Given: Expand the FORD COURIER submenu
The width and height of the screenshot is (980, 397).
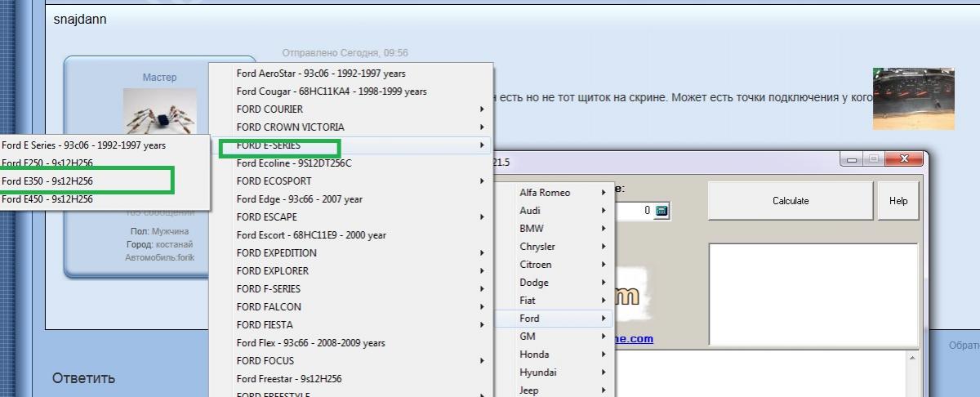Looking at the screenshot, I should 351,109.
